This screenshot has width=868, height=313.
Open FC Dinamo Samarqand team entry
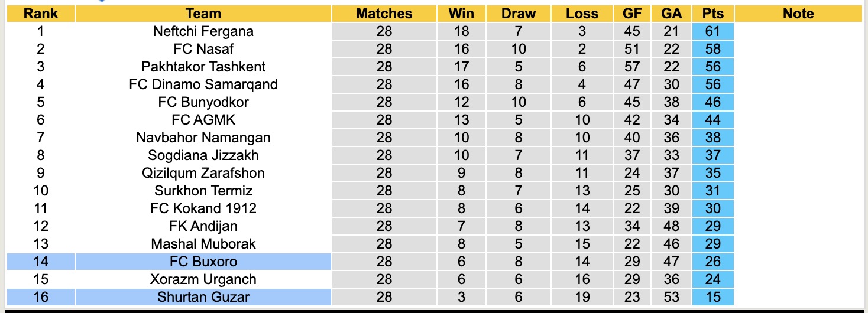tap(203, 84)
